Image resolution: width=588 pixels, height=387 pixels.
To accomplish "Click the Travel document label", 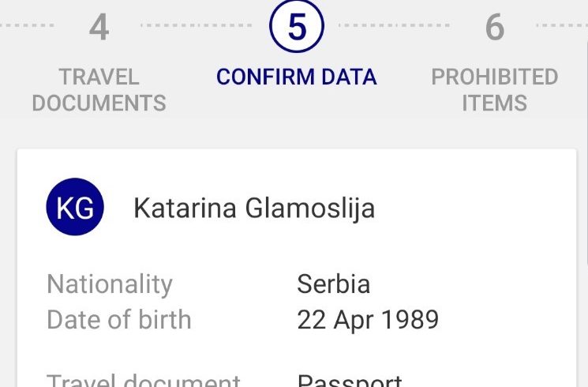I will (143, 380).
